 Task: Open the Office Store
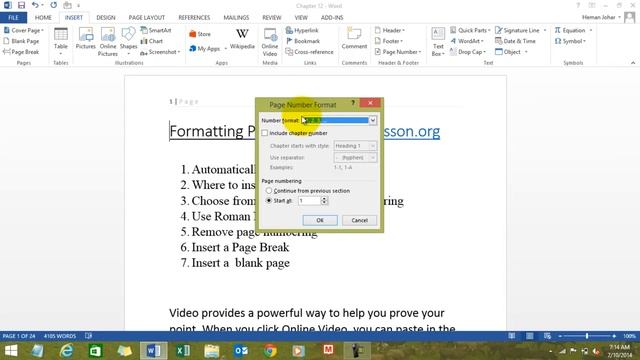(200, 34)
